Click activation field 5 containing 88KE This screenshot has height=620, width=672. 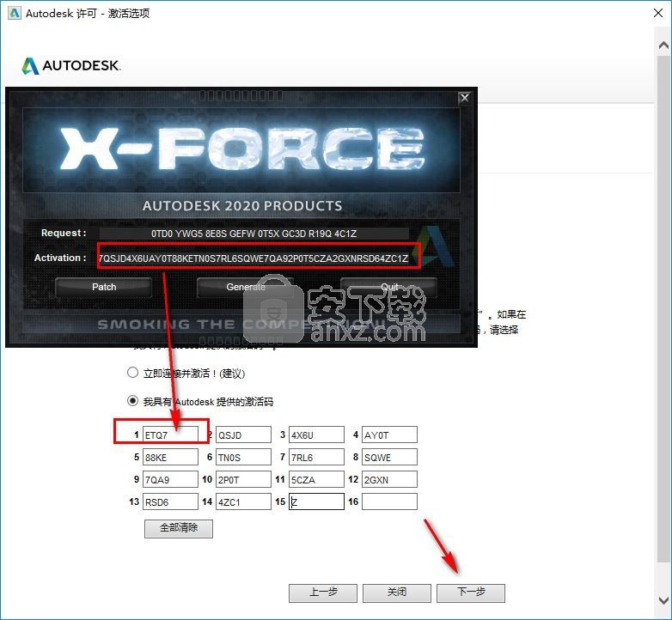click(170, 457)
